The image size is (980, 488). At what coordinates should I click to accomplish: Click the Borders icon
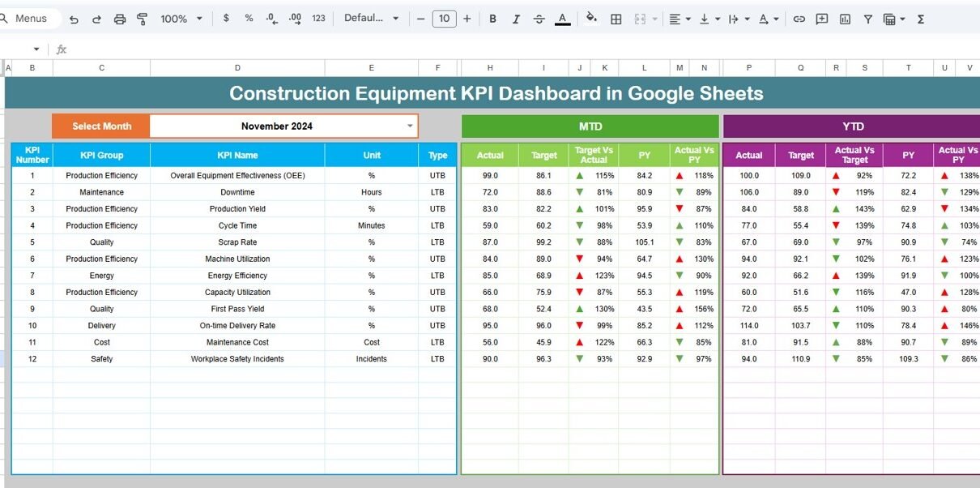[616, 19]
